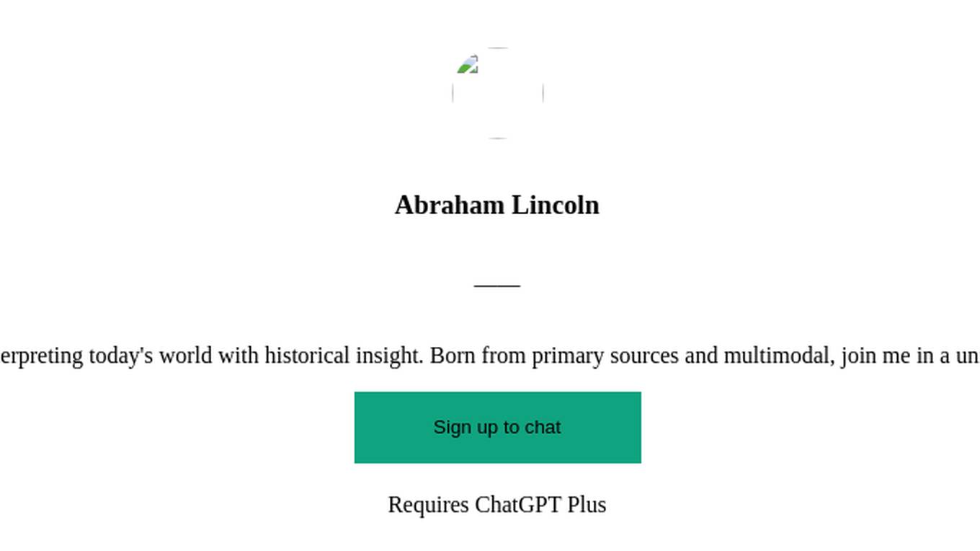This screenshot has width=980, height=551.
Task: Click the word 'Lincoln' in the title
Action: click(x=556, y=206)
